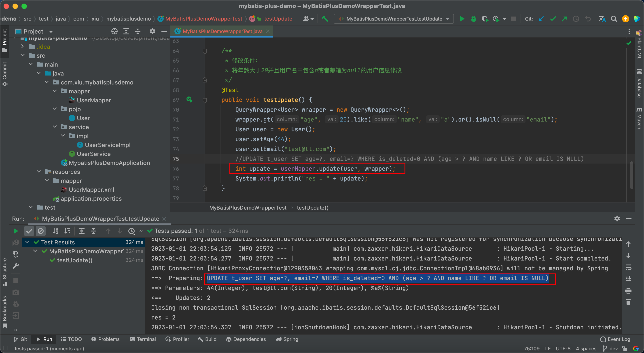Click the Git Update Project arrow
644x353 pixels.
click(541, 19)
